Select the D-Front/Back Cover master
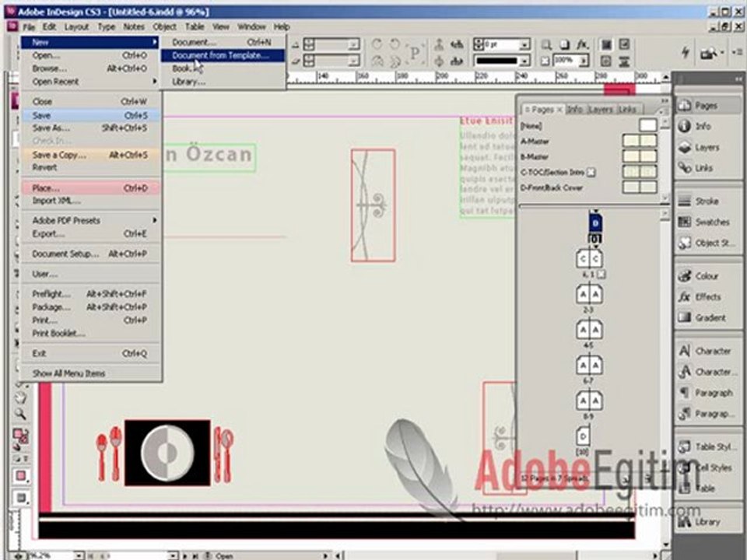Image resolution: width=747 pixels, height=560 pixels. click(588, 187)
